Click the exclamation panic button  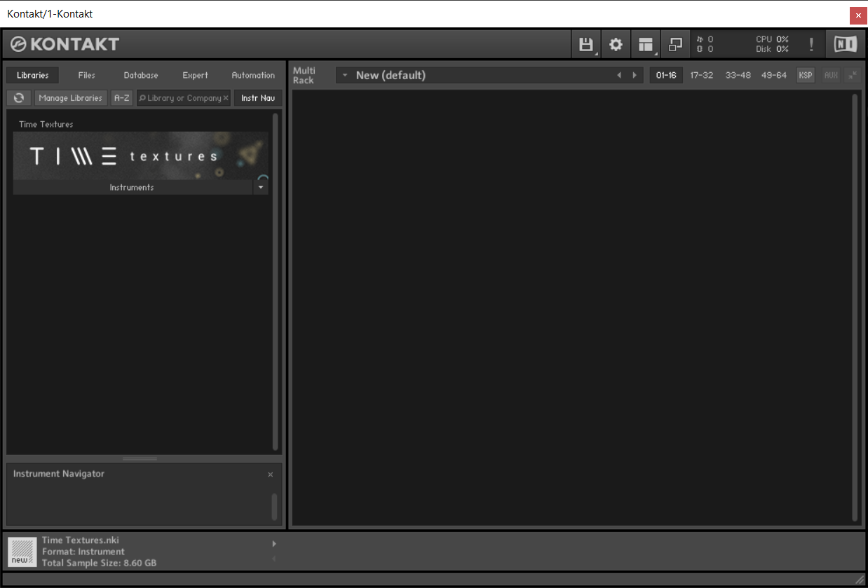click(811, 45)
